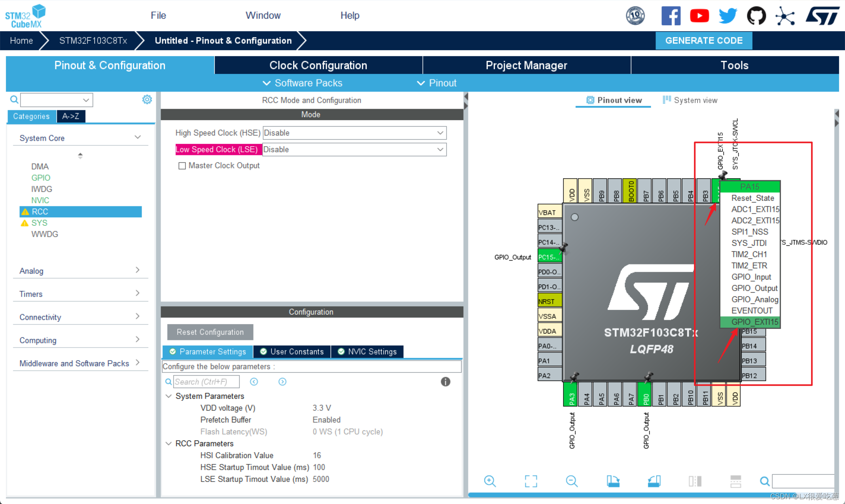The image size is (845, 504).
Task: Click the PC15 green pin on chip
Action: (549, 257)
